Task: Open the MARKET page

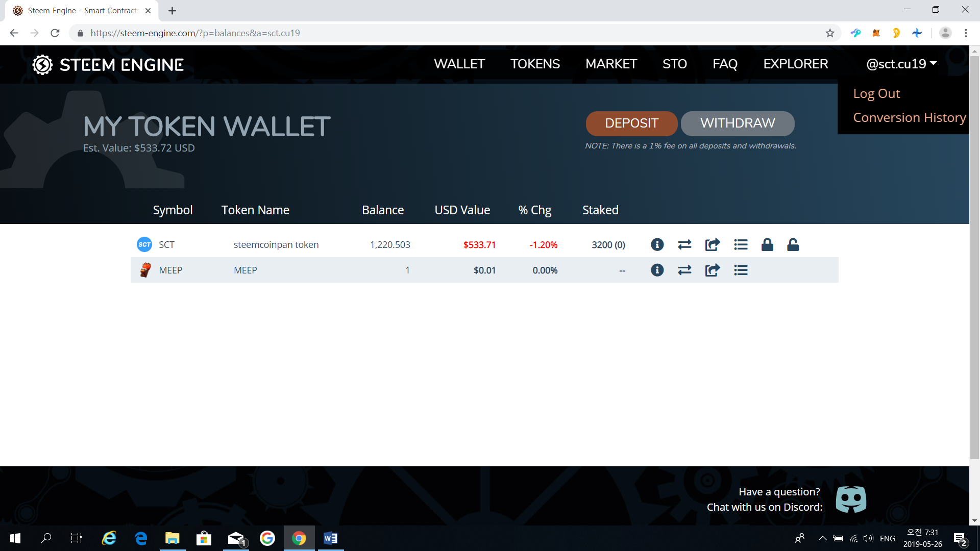Action: point(611,64)
